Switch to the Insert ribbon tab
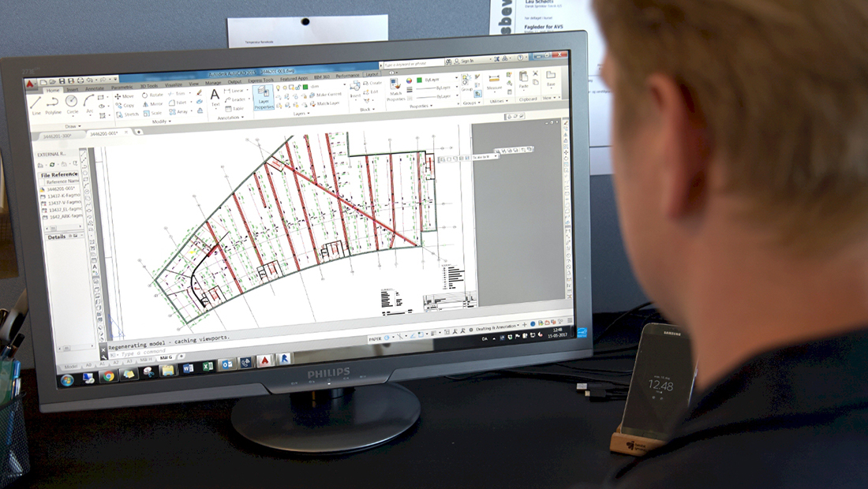 tap(73, 89)
